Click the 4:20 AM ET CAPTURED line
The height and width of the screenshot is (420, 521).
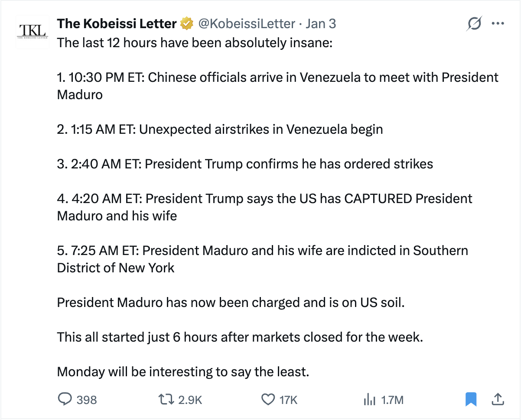click(264, 199)
